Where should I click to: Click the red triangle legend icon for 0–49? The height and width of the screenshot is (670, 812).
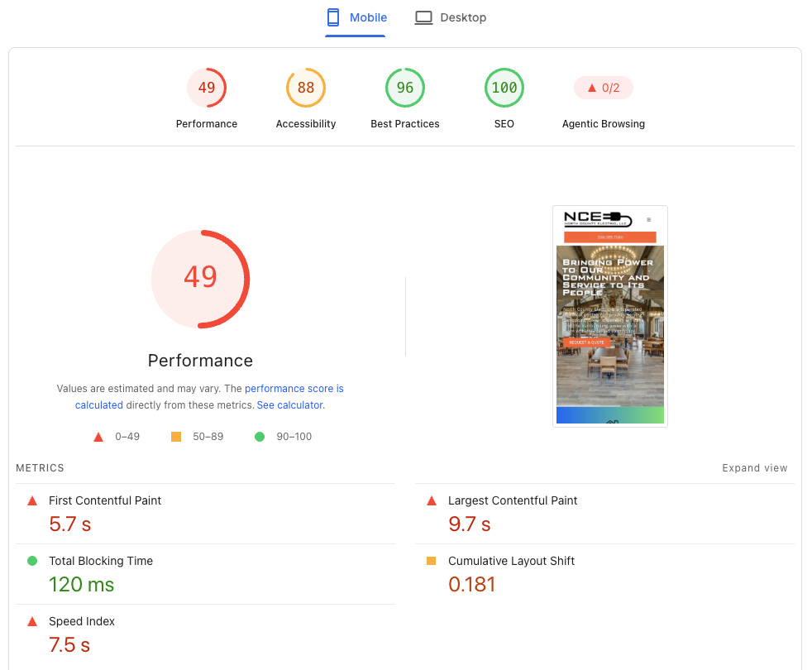[98, 437]
